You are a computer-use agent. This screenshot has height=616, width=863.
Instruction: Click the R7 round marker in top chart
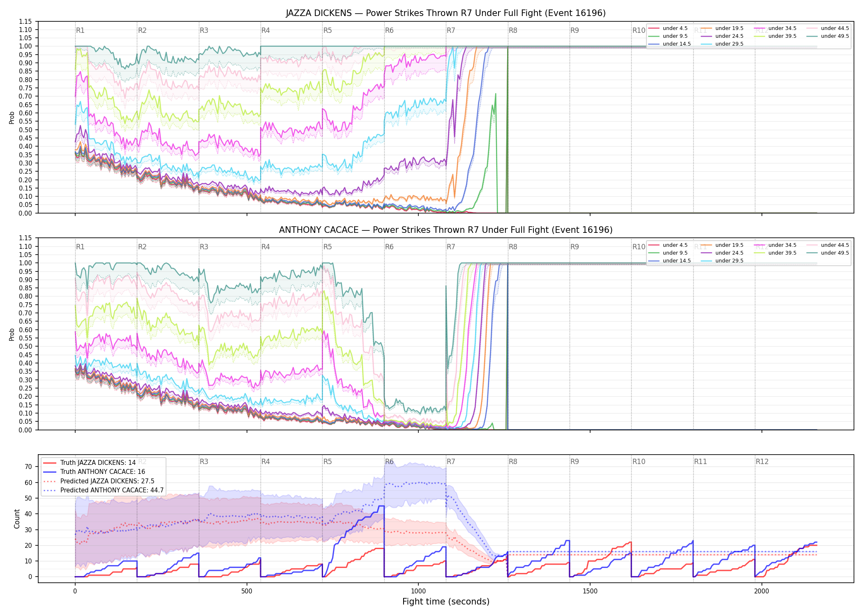[451, 30]
